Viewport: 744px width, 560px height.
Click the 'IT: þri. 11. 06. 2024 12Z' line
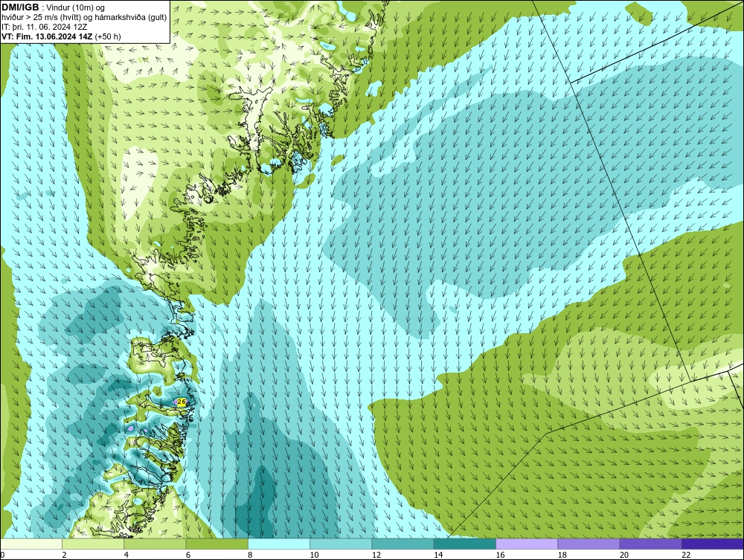[43, 27]
